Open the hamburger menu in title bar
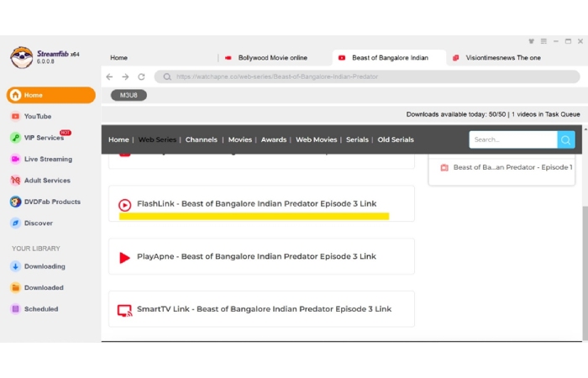This screenshot has width=588, height=378. click(543, 41)
